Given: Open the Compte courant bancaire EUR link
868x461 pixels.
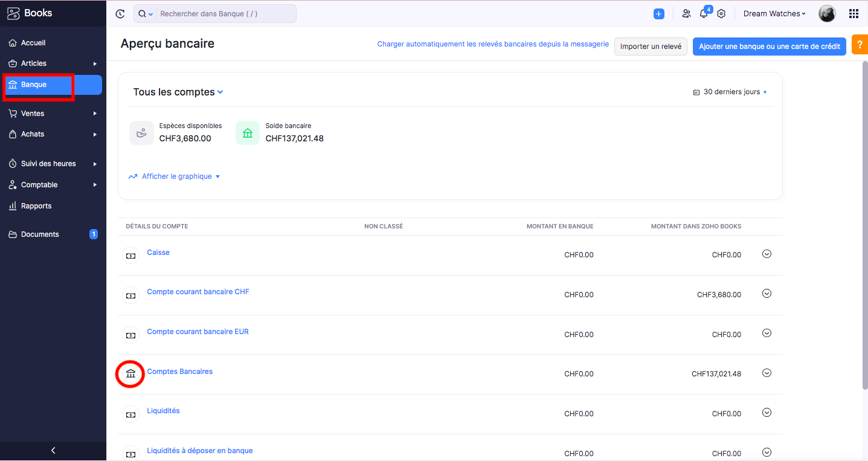Looking at the screenshot, I should click(x=198, y=332).
